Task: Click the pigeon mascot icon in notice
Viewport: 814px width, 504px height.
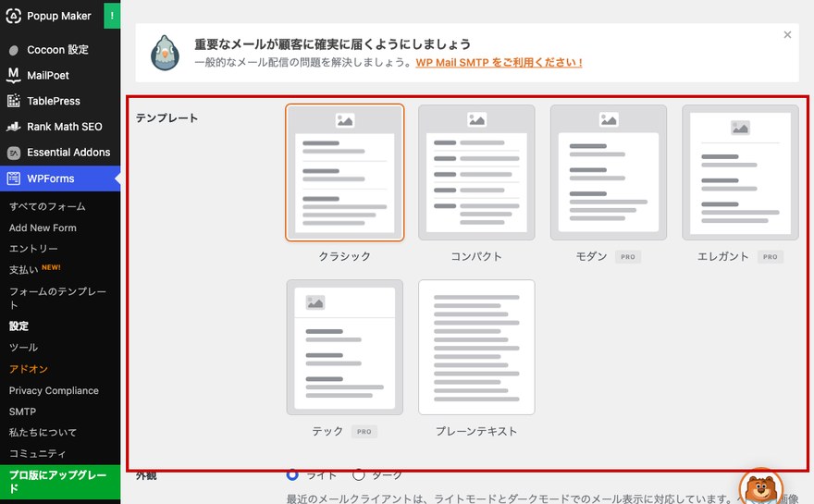Action: (165, 53)
